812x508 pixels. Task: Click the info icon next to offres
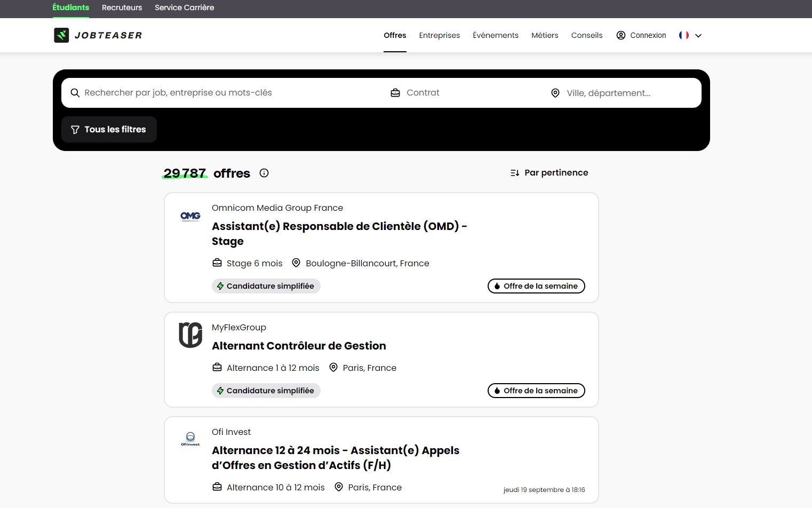pyautogui.click(x=264, y=173)
